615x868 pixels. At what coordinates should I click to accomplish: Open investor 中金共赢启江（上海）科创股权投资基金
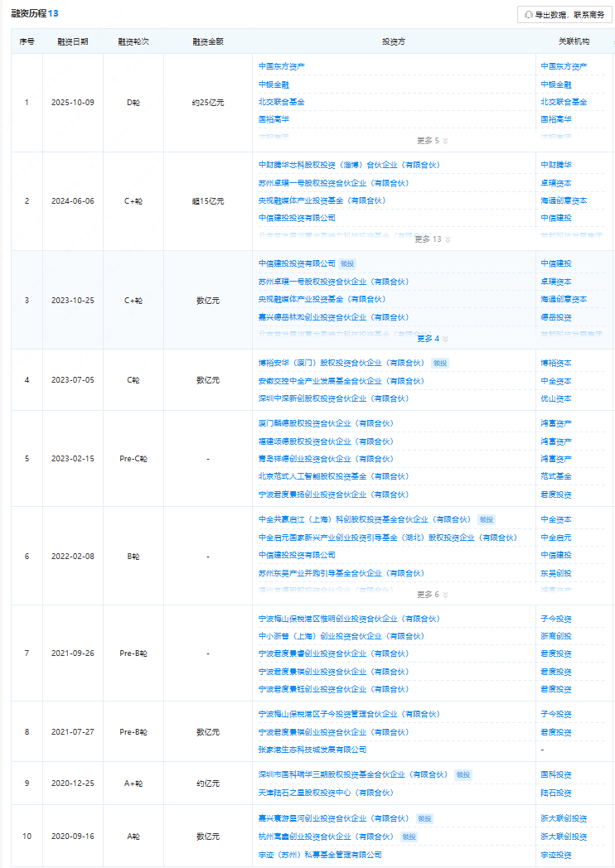coord(365,520)
